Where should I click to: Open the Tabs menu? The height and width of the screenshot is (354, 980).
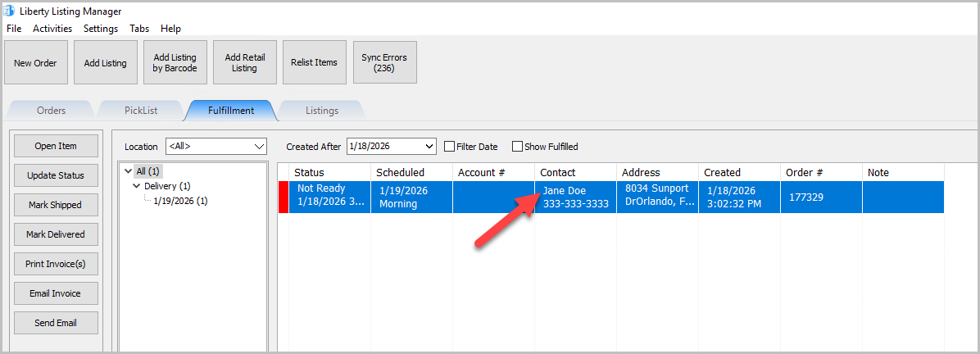(139, 29)
